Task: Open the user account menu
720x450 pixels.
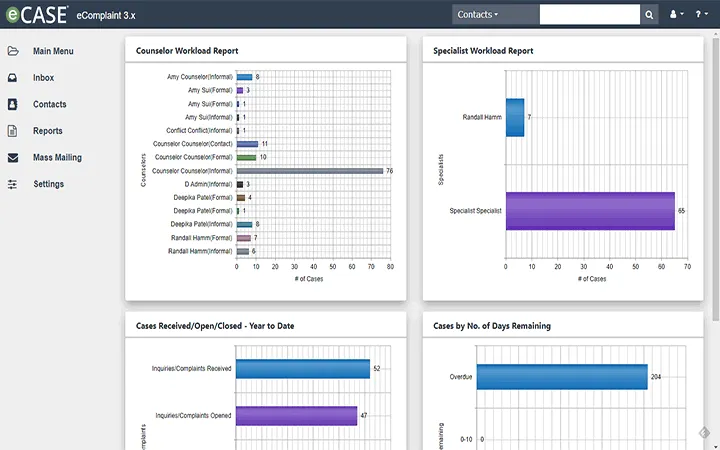Action: click(676, 15)
